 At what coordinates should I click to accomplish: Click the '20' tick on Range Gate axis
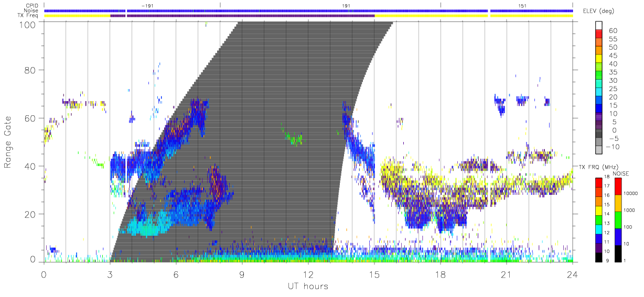[x=30, y=214]
